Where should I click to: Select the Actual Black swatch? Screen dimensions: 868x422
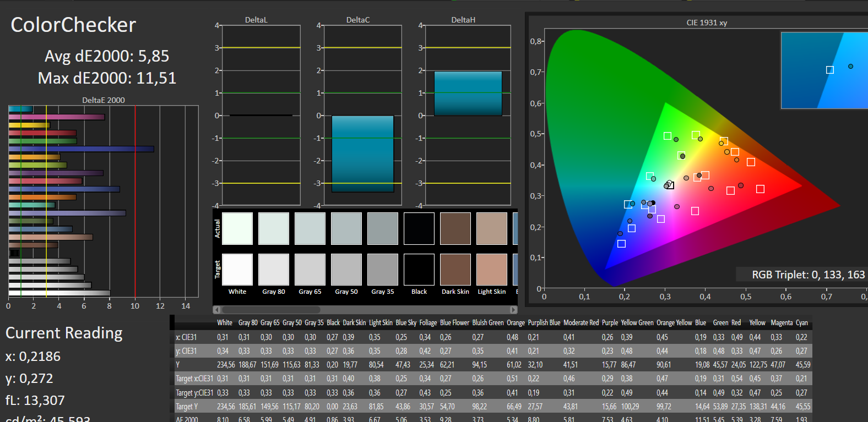click(419, 228)
